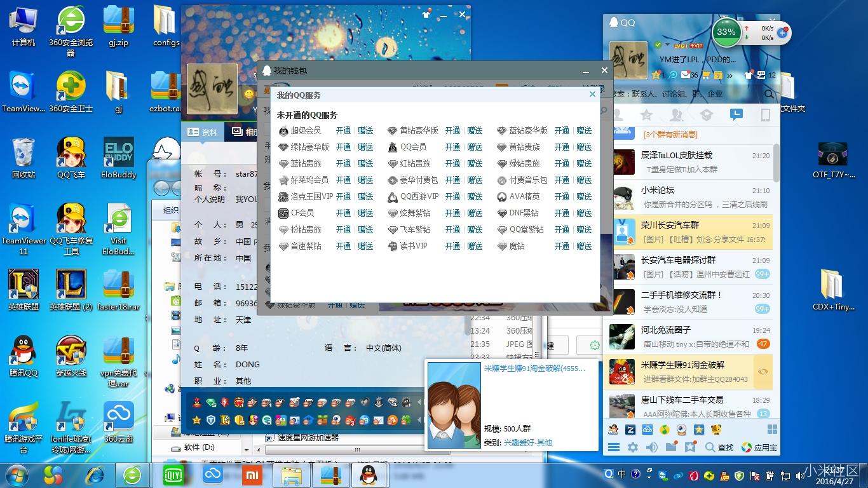Open the 360云盘 desktop shortcut
868x488 pixels.
click(x=119, y=423)
